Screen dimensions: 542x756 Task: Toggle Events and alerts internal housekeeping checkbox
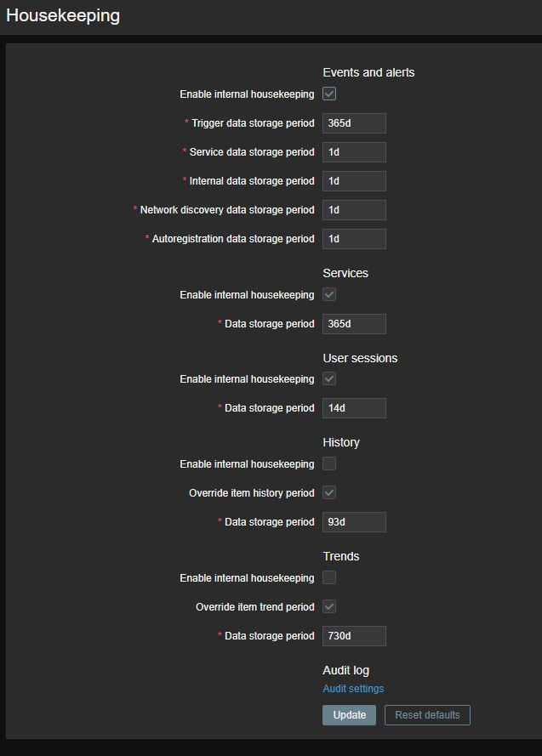coord(329,94)
